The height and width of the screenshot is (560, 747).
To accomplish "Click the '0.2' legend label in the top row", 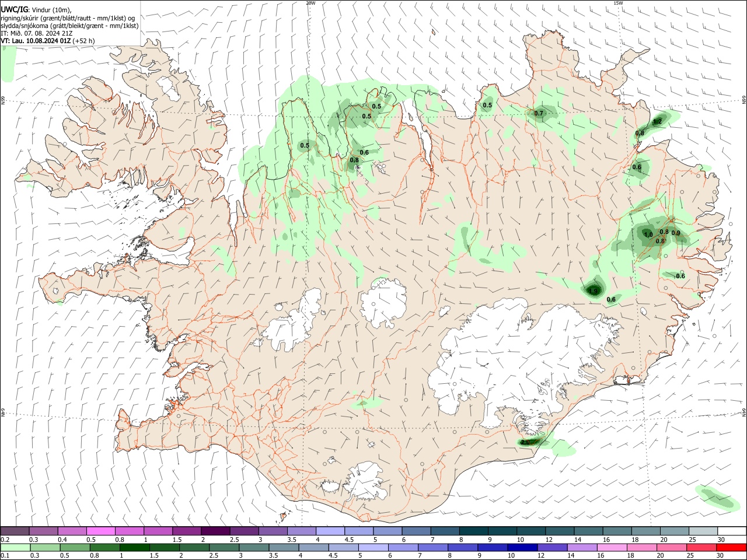I will (5, 540).
